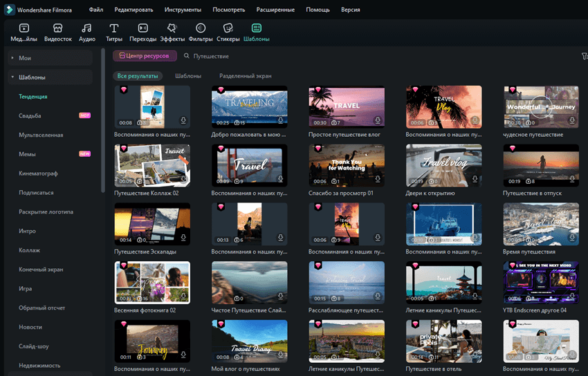Viewport: 588px width, 376px height.
Task: Download the Путешествие Коллаж 02 template
Action: (183, 180)
